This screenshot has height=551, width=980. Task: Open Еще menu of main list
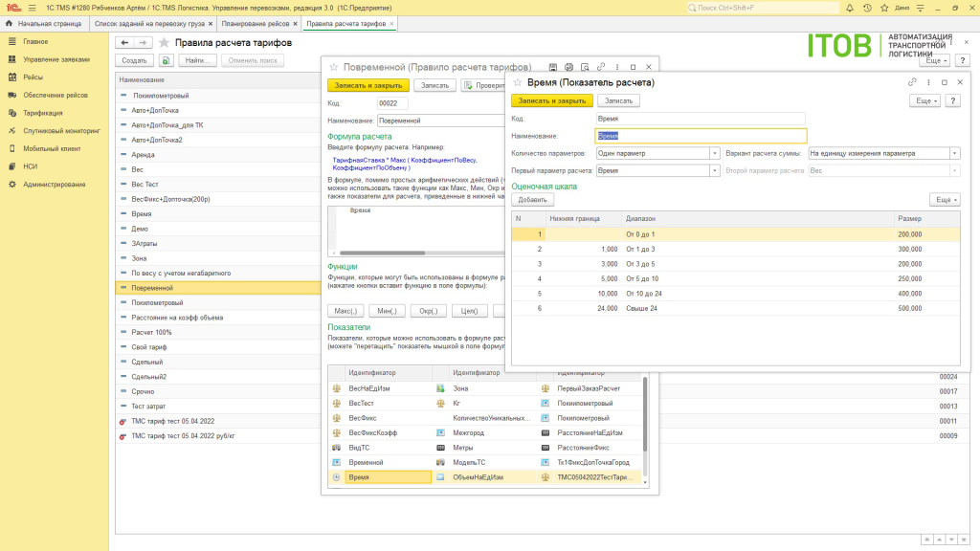[x=935, y=60]
